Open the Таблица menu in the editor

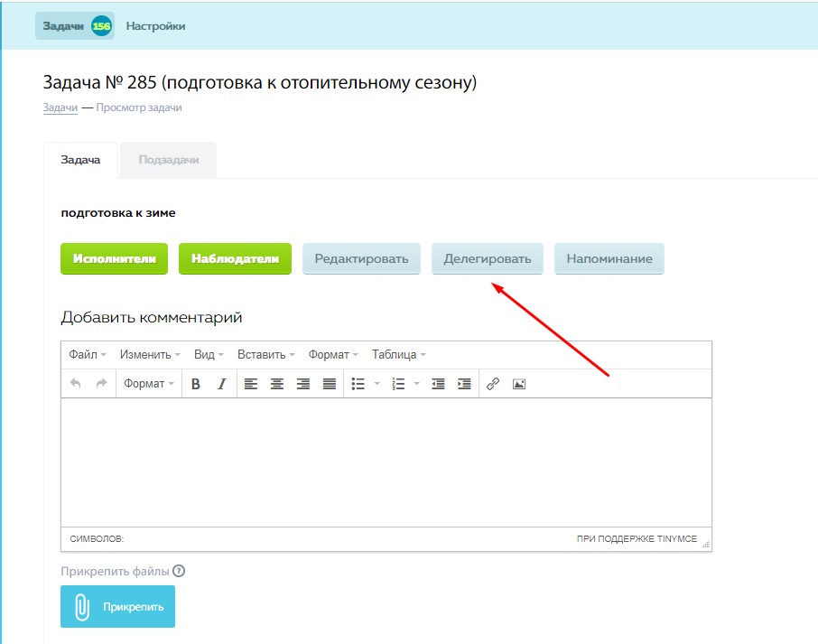point(398,354)
